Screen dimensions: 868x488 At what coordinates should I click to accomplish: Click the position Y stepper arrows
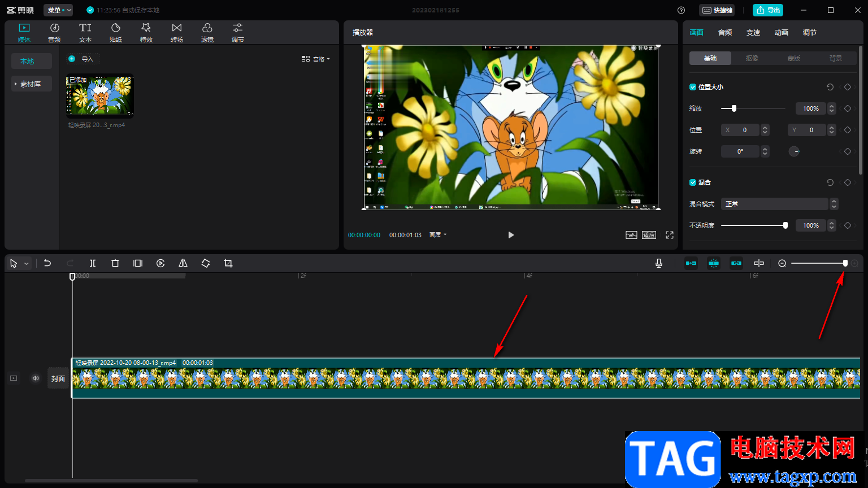[x=832, y=130]
